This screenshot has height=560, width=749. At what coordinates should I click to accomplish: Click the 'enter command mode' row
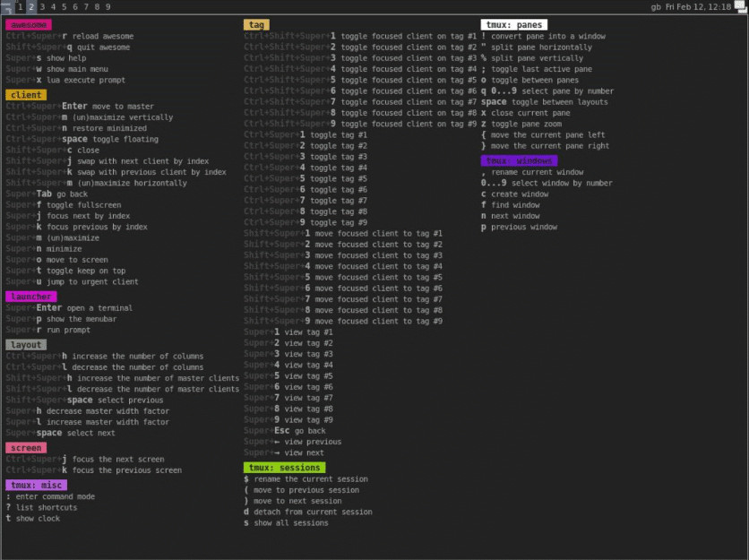coord(50,497)
